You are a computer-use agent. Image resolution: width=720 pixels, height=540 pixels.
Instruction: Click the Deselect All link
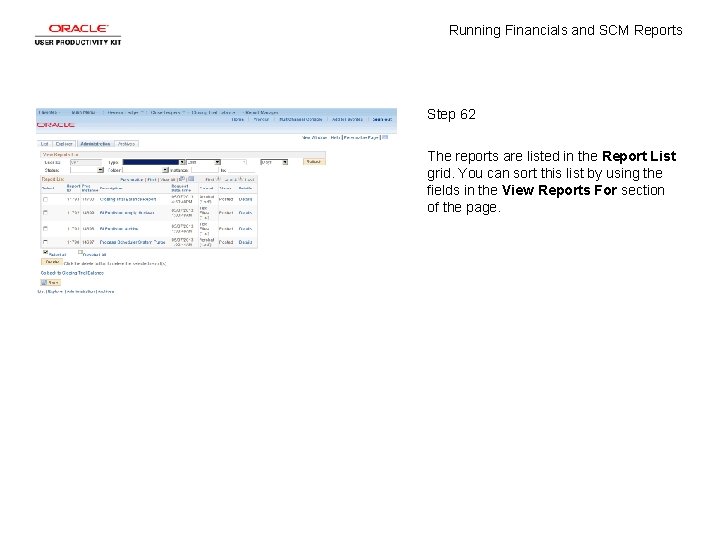click(94, 254)
